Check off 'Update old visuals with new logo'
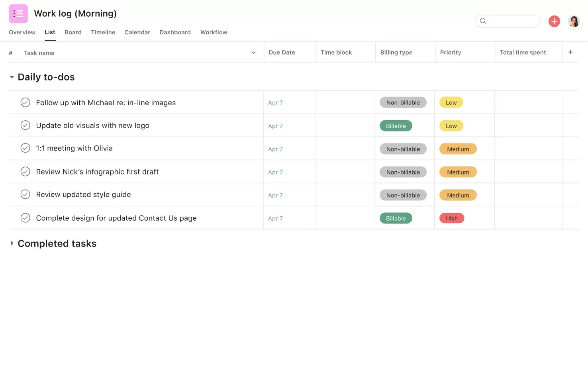Screen dimensions: 588x392 point(25,125)
